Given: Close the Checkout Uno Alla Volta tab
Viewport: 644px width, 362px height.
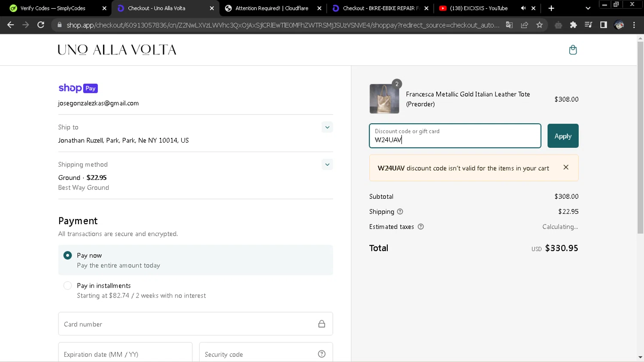Looking at the screenshot, I should [212, 8].
